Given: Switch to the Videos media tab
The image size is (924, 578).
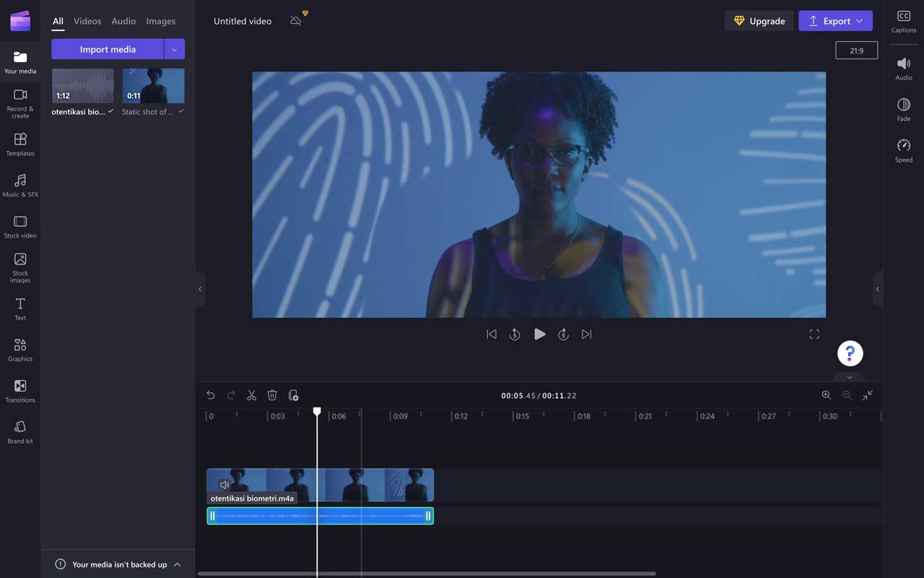Looking at the screenshot, I should (87, 21).
